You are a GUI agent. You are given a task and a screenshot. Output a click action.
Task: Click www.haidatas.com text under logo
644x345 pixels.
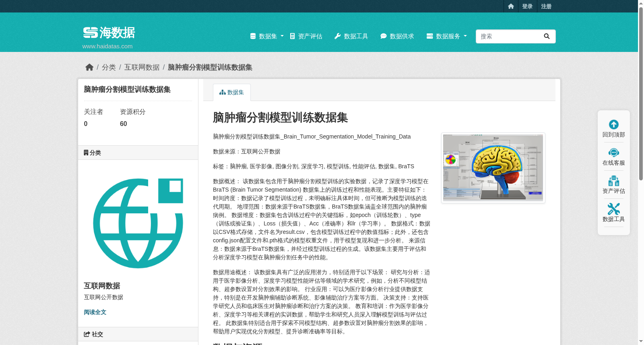(107, 46)
